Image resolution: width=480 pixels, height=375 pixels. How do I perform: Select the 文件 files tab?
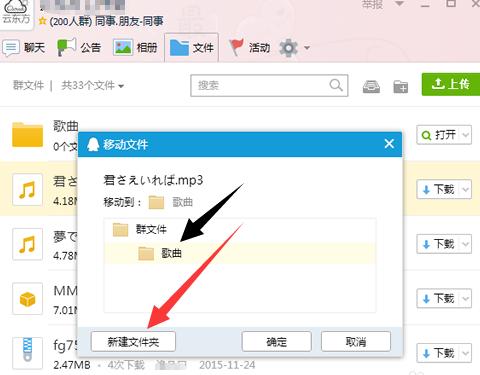coord(191,48)
